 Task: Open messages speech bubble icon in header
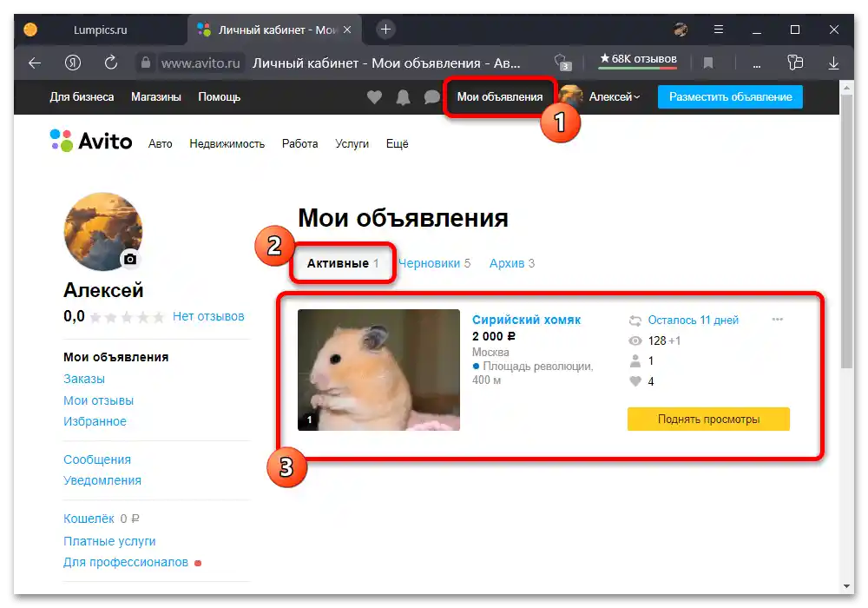(431, 97)
